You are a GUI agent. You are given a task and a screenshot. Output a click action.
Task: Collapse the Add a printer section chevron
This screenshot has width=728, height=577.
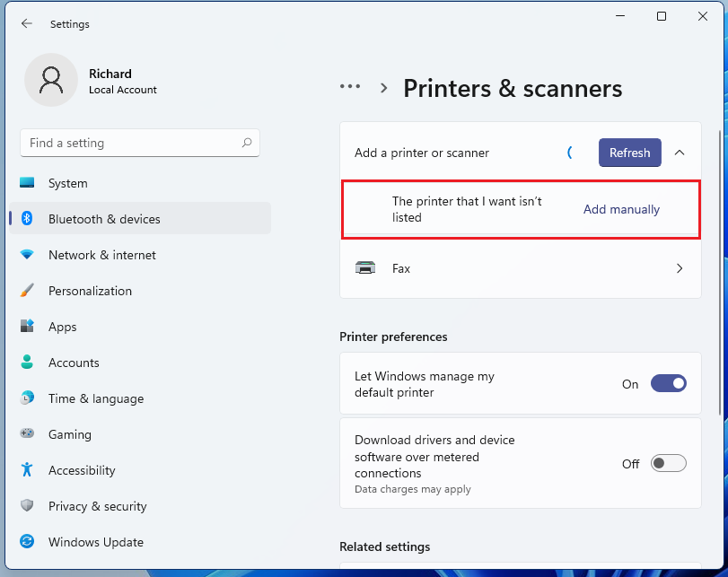click(x=680, y=153)
